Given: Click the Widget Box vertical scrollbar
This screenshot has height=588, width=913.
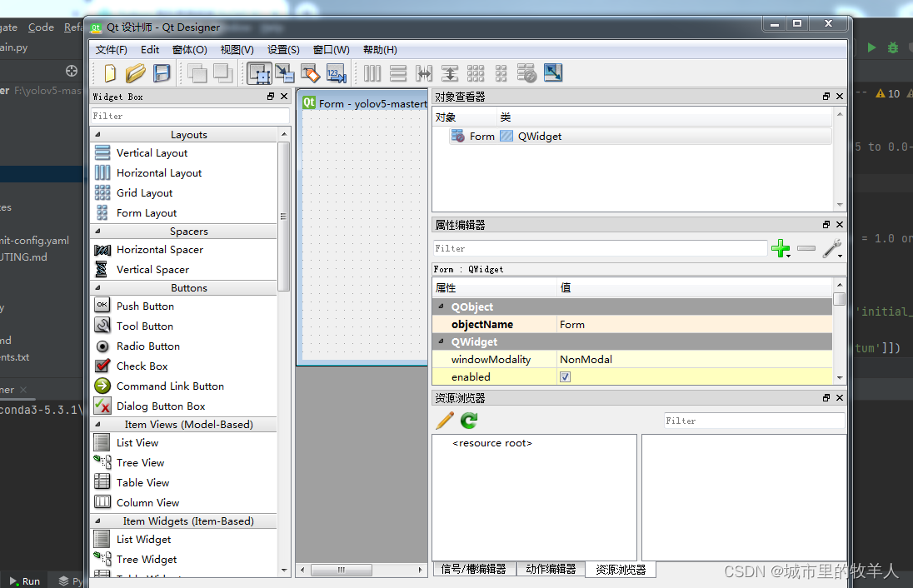Looking at the screenshot, I should pyautogui.click(x=284, y=216).
